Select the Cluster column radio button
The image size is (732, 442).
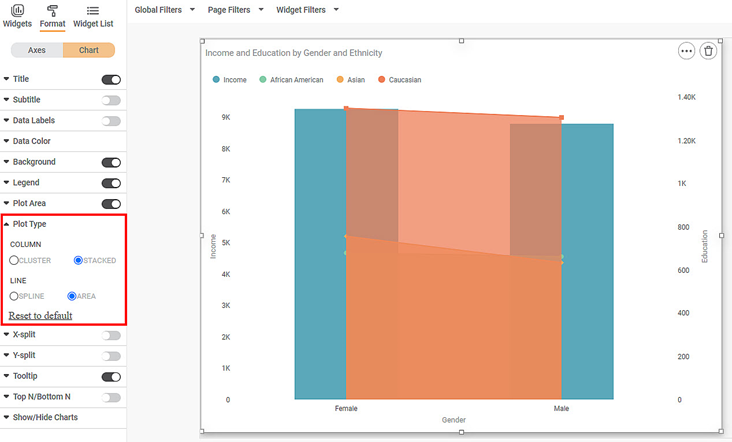14,260
